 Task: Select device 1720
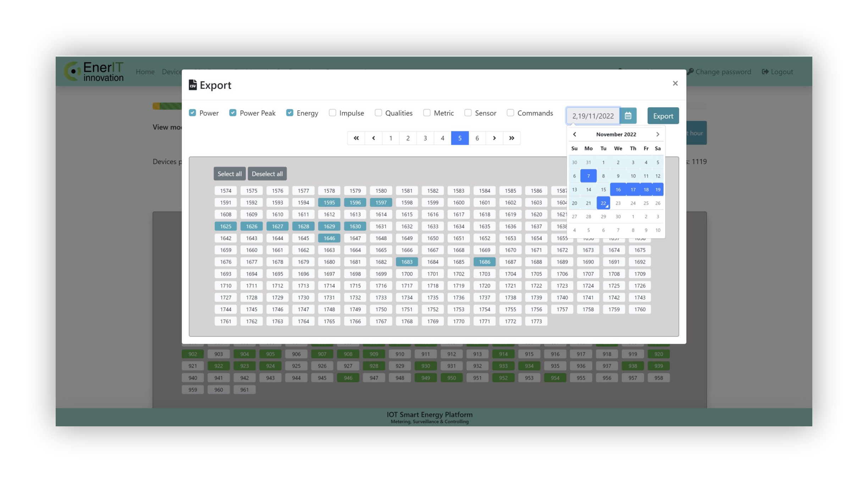point(485,286)
